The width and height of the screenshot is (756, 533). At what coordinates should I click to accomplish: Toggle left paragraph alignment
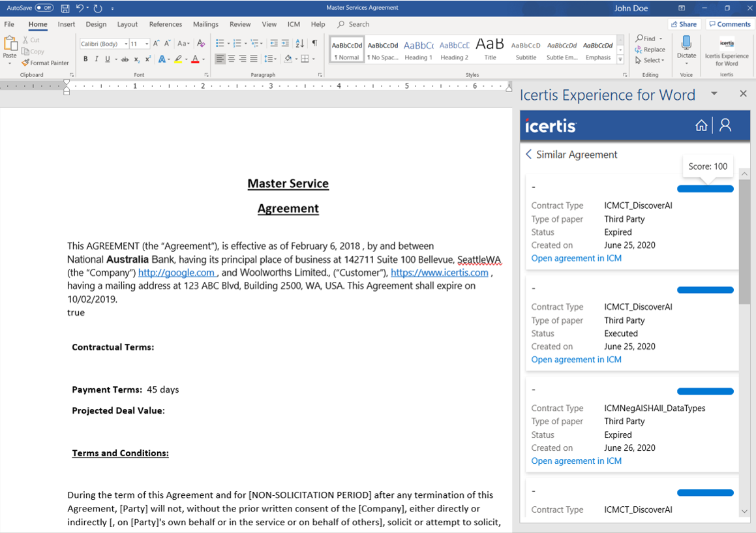coord(220,59)
